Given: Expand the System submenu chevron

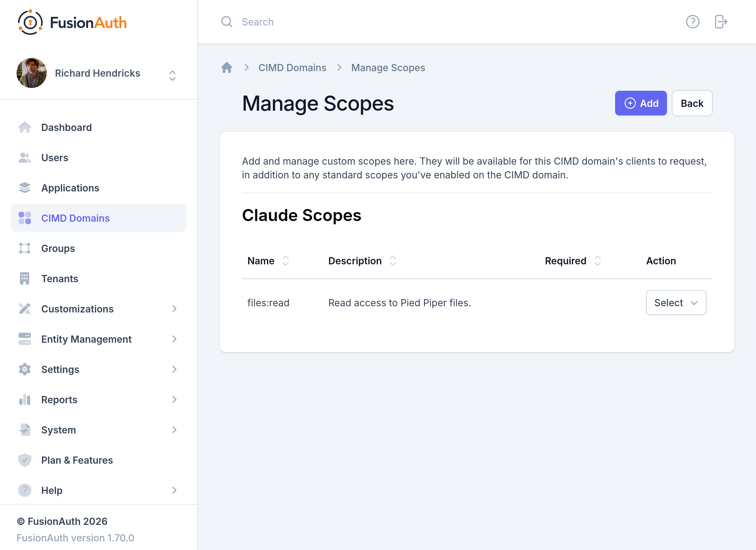Looking at the screenshot, I should click(175, 430).
